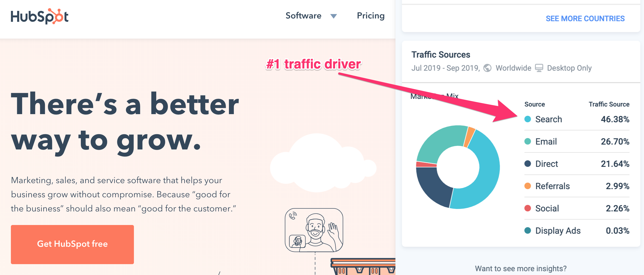Click the Get HubSpot free button
644x275 pixels.
pyautogui.click(x=72, y=244)
